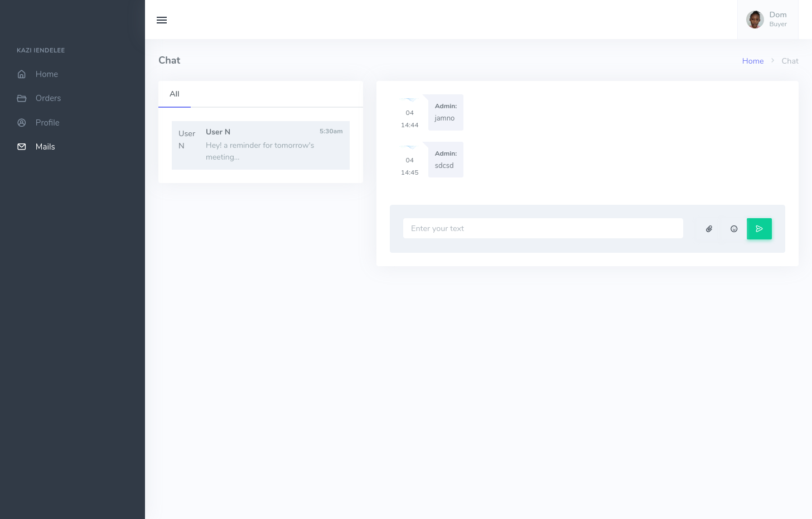The image size is (812, 519).
Task: Send the message with green button
Action: click(x=759, y=229)
